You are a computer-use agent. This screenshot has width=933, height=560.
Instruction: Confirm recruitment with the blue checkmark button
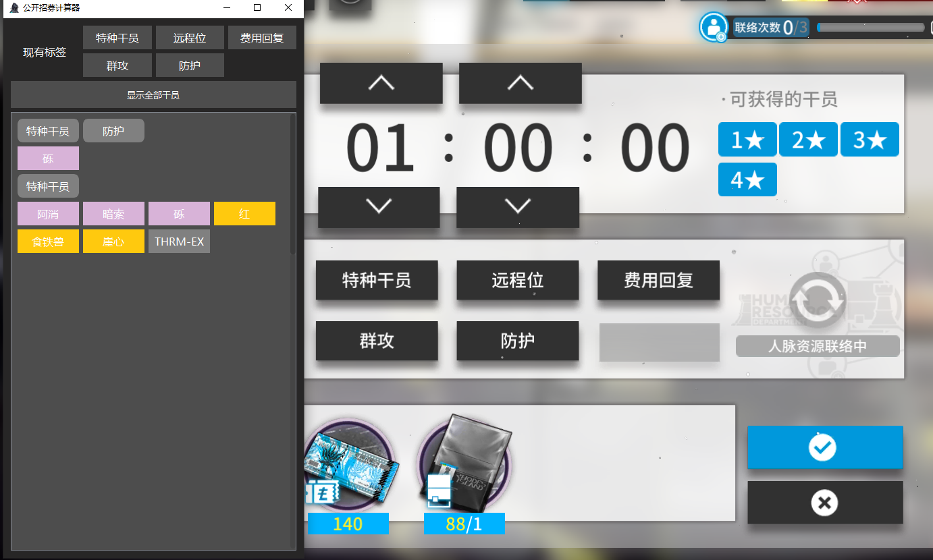824,447
